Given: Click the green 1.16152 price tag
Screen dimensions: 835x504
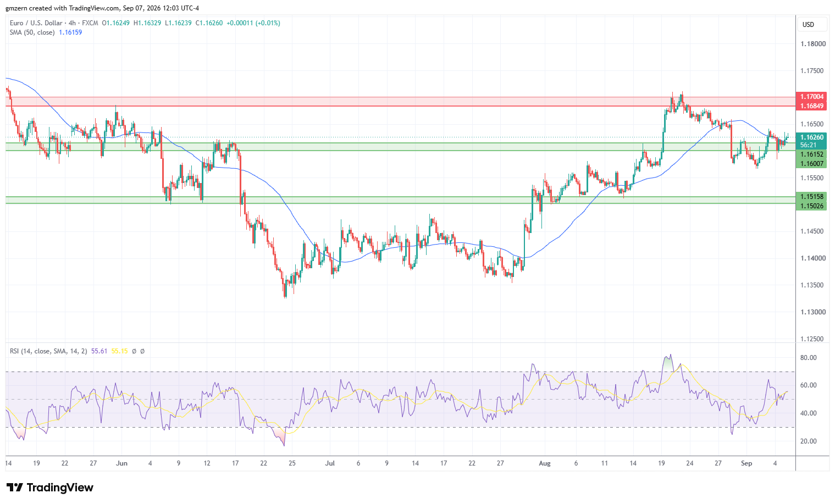Looking at the screenshot, I should (x=811, y=155).
